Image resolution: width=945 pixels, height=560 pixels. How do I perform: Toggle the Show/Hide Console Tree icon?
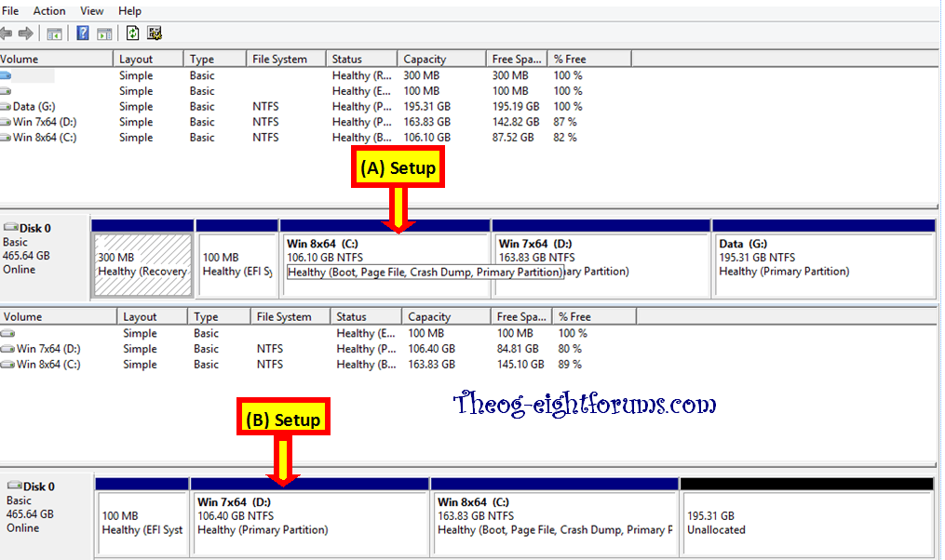[x=54, y=34]
